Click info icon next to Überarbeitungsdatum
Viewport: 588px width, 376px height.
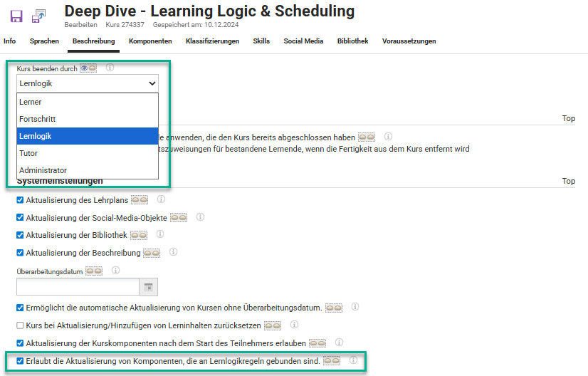point(115,270)
